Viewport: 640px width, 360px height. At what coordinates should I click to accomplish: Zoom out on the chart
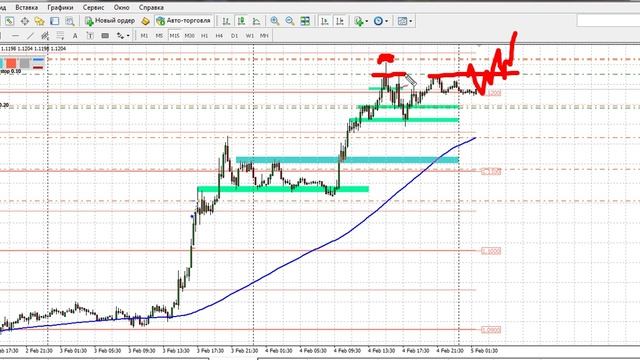point(290,21)
